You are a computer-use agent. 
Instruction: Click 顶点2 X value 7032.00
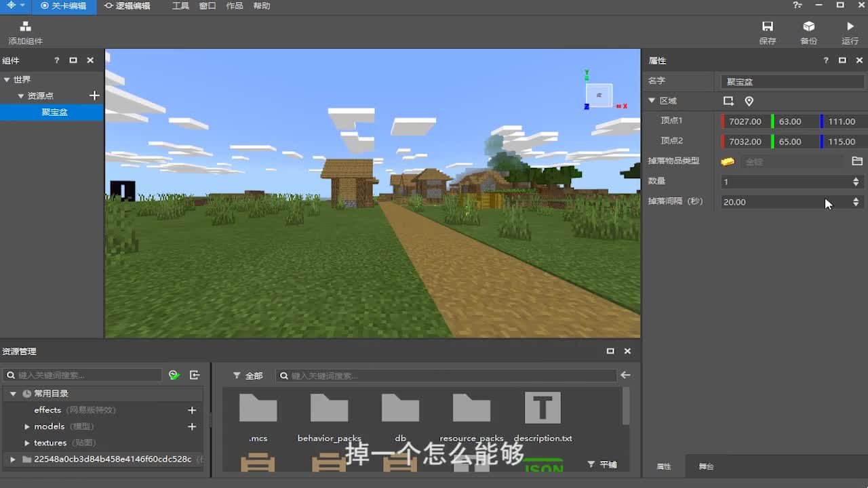click(745, 142)
